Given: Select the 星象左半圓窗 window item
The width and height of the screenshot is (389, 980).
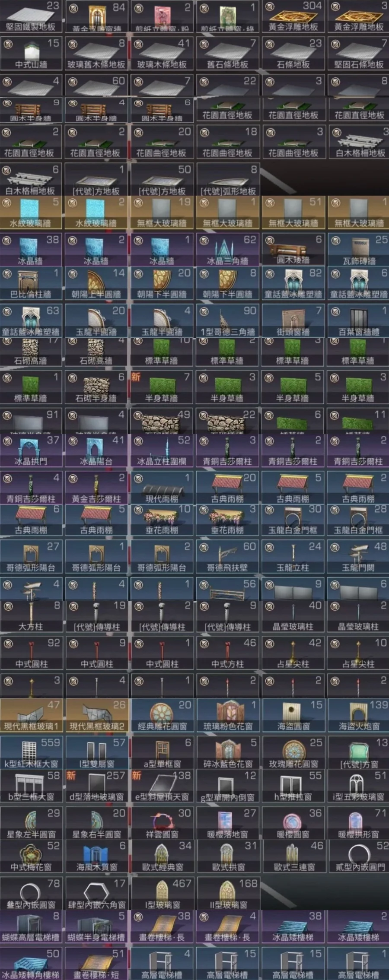Looking at the screenshot, I should 32,823.
